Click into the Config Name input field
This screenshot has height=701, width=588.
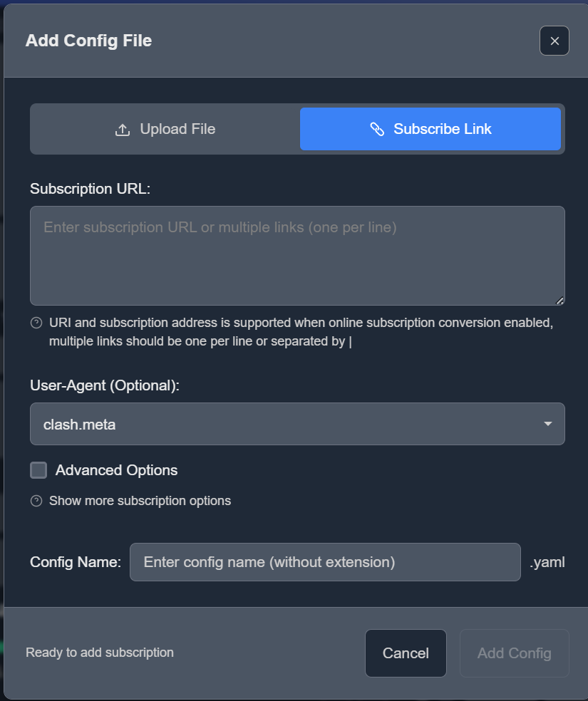(x=325, y=562)
